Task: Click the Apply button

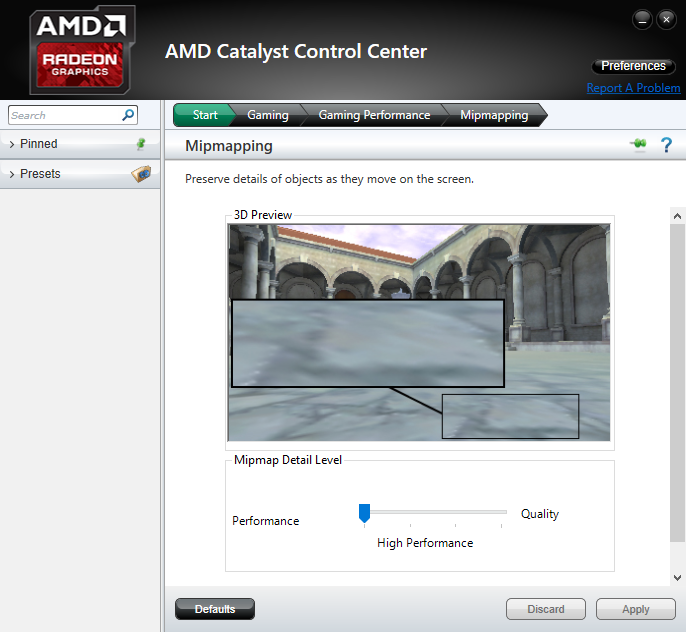Action: click(636, 609)
